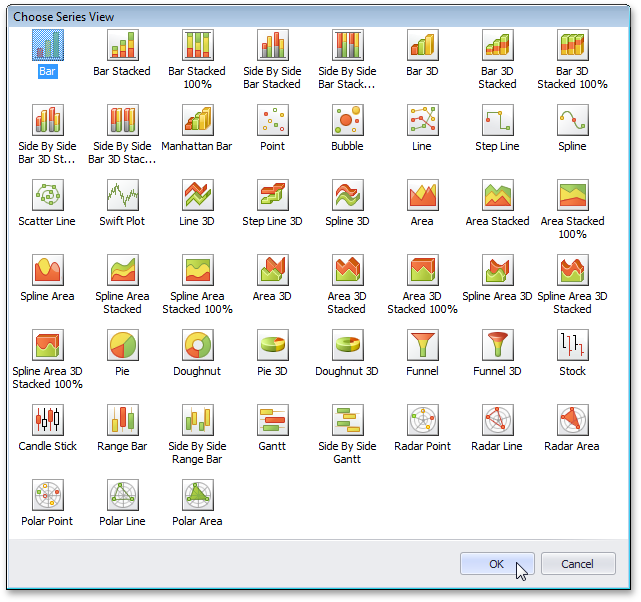Choose the Bar Stacked chart icon
641x602 pixels.
123,45
